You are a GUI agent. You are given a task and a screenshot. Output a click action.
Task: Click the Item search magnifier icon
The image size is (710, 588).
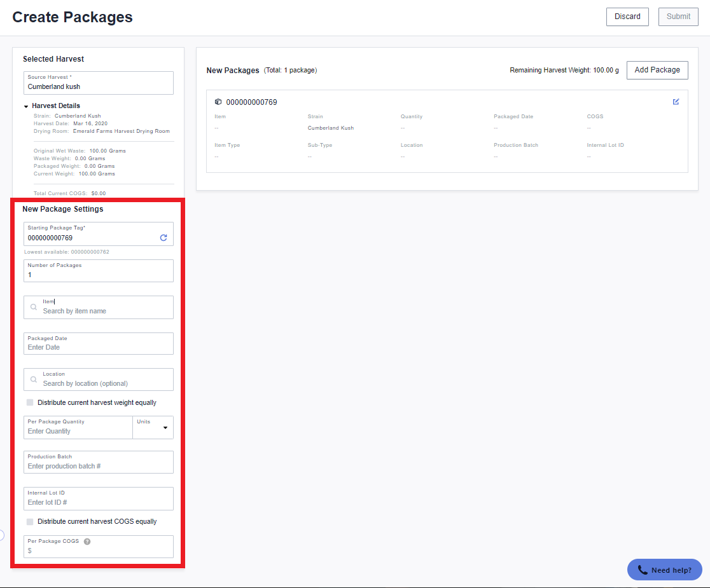coord(34,307)
